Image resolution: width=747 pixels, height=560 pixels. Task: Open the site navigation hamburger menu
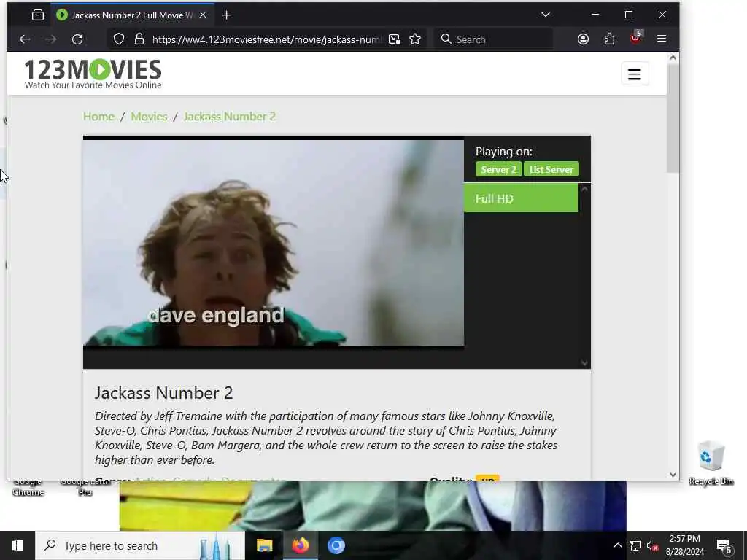coord(635,74)
